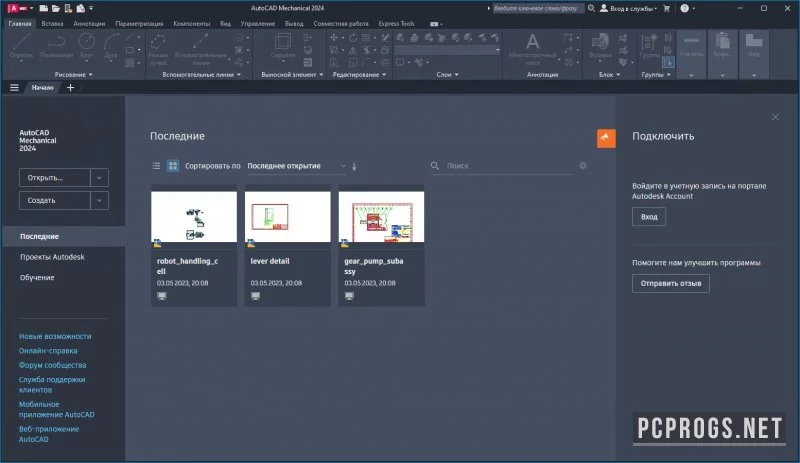Click the Вход sign-in button
Image resolution: width=800 pixels, height=463 pixels.
649,216
